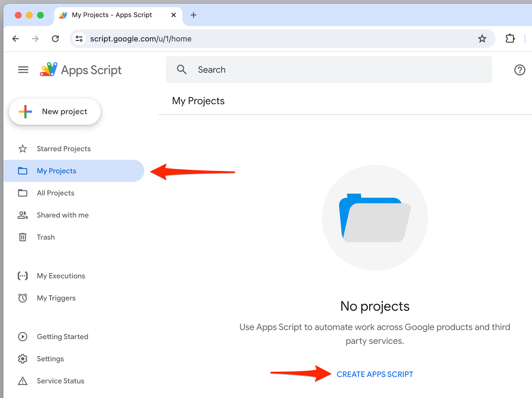Close the My Projects tab

pyautogui.click(x=174, y=15)
